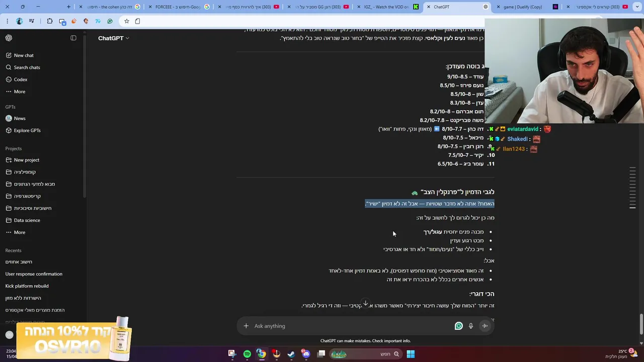Close the ChatGPT browser tab

[x=428, y=7]
